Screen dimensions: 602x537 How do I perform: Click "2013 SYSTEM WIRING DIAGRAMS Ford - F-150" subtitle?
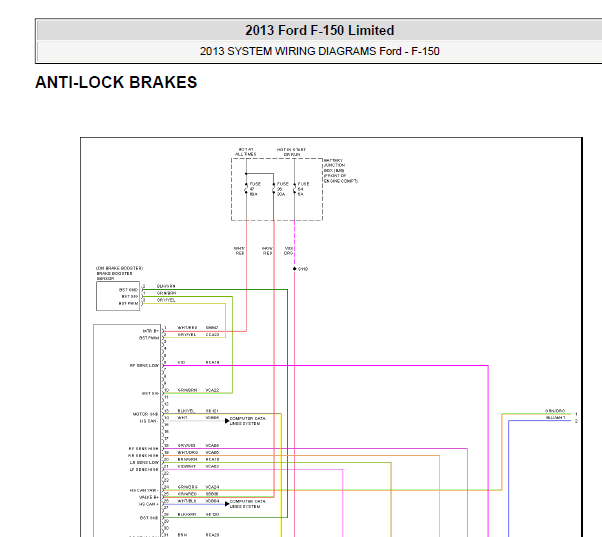pos(319,51)
